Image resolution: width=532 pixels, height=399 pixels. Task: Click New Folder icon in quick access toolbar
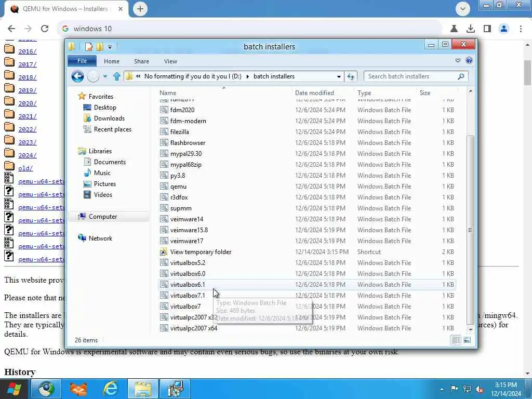coord(100,47)
